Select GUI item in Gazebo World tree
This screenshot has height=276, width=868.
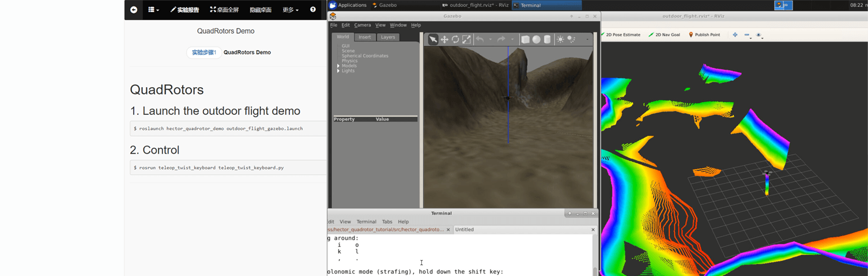(346, 46)
